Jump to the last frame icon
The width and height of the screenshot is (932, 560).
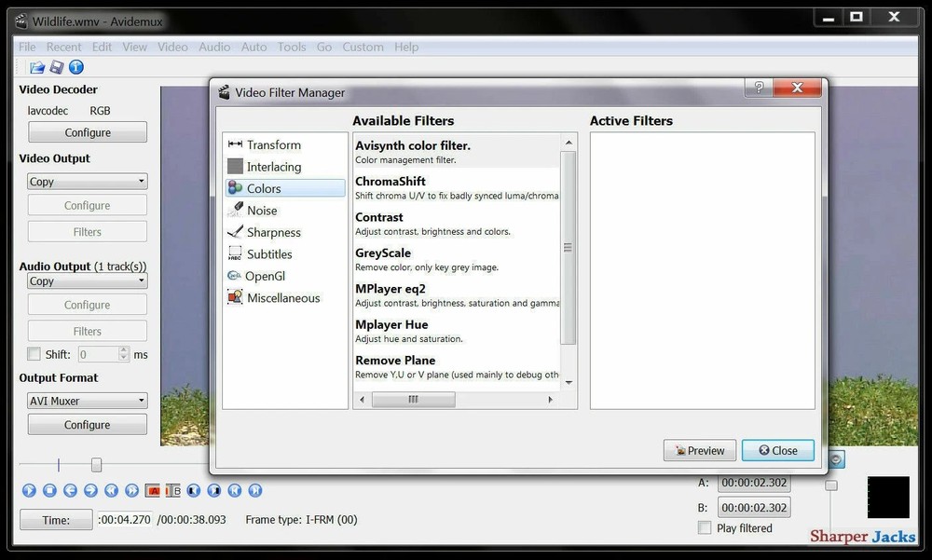(x=254, y=490)
